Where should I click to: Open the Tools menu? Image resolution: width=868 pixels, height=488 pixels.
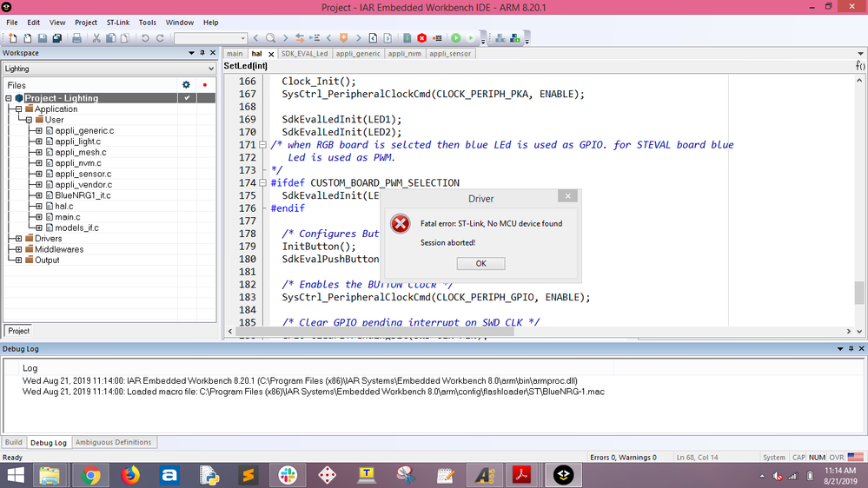(x=147, y=23)
